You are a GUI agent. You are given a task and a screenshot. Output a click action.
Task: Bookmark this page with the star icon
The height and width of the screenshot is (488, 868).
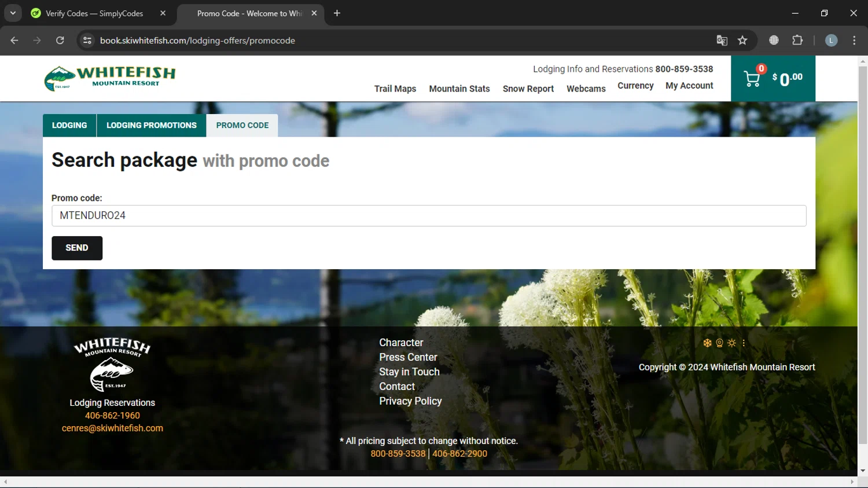742,41
